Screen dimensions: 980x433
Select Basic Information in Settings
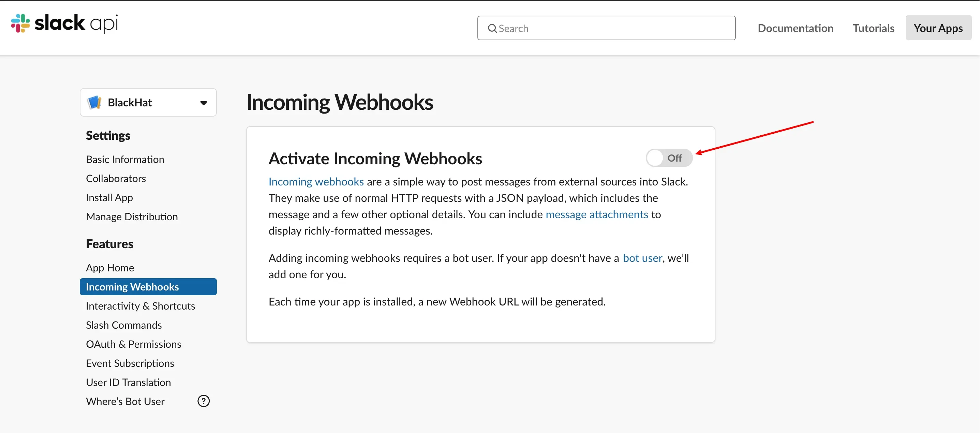(x=125, y=159)
